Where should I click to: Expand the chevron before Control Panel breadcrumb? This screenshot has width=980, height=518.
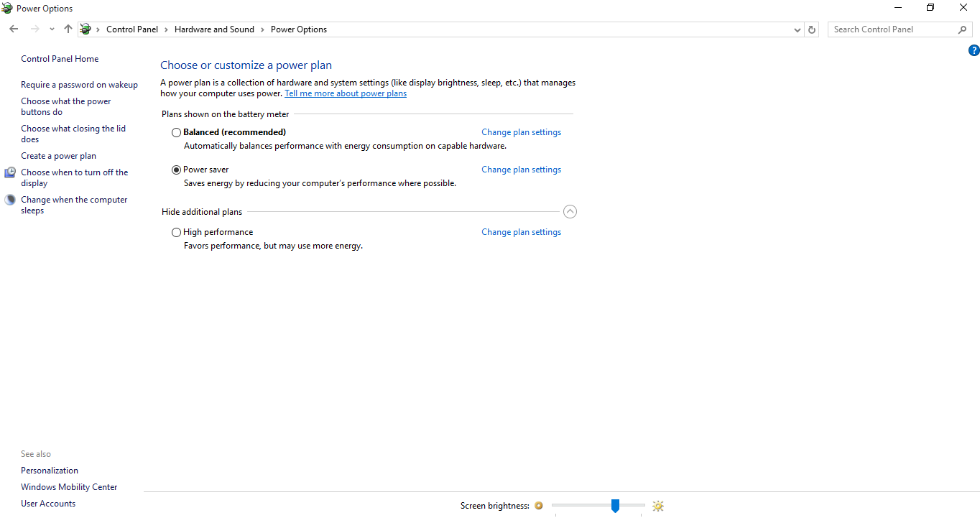point(98,29)
